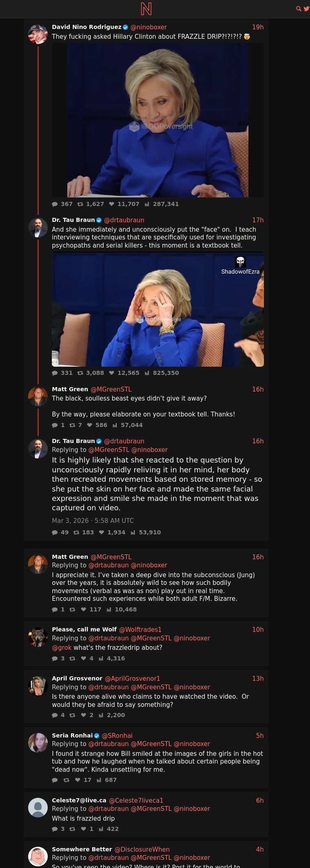310x868 pixels.
Task: Click the @grok mention link
Action: [x=62, y=647]
